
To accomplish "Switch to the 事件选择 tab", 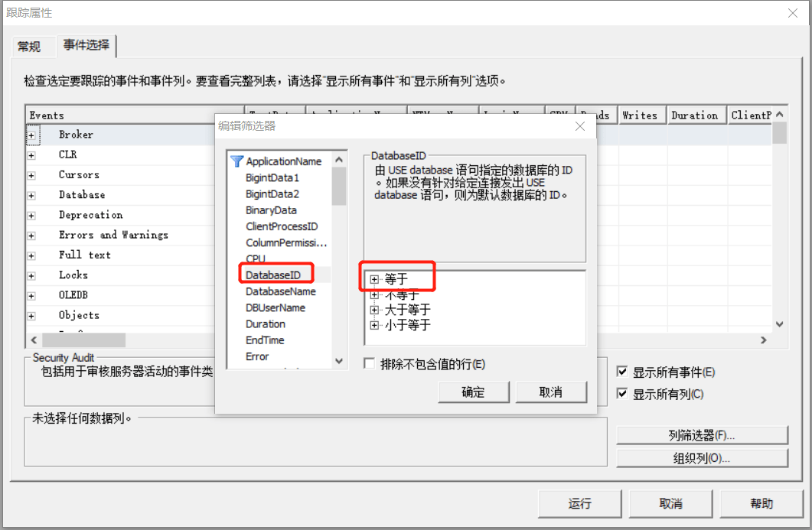I will pos(85,46).
